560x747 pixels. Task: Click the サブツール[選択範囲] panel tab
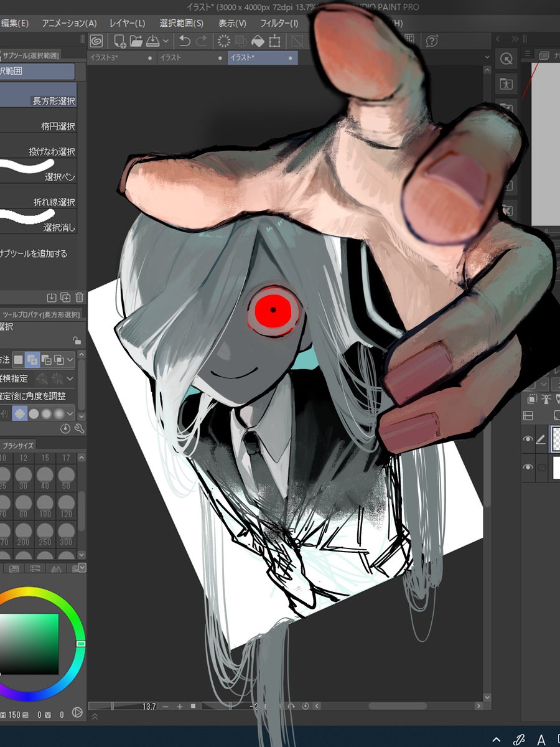coord(31,55)
